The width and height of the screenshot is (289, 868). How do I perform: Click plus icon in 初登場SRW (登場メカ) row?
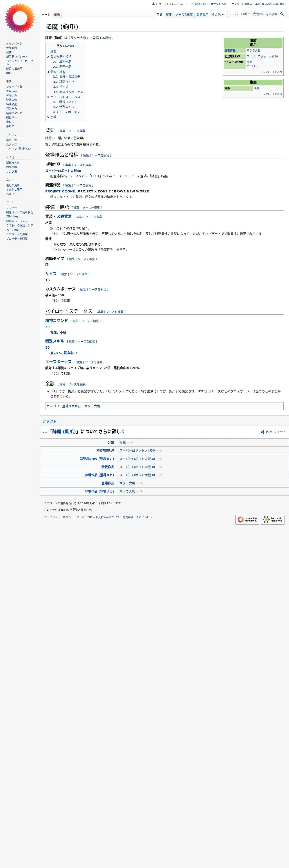pos(157,459)
